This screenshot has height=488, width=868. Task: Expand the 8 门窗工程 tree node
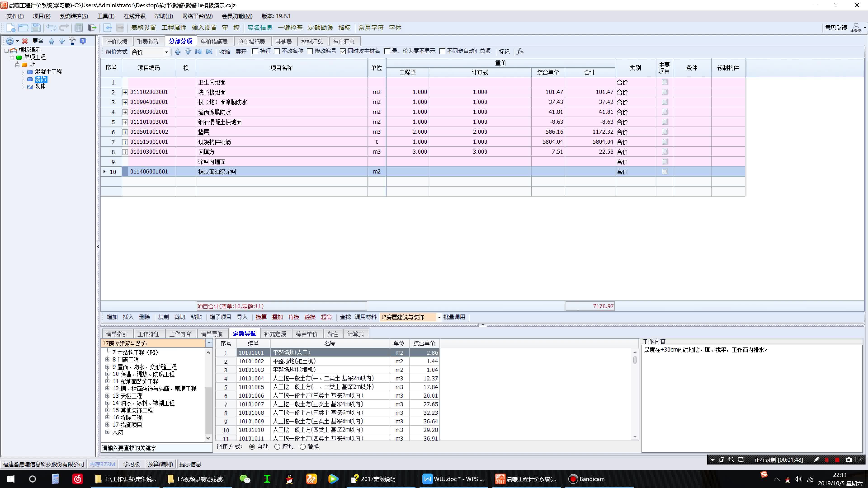pos(107,359)
